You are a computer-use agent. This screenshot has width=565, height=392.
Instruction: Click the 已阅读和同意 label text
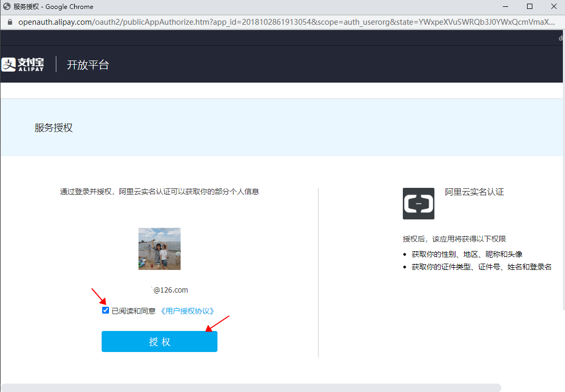pyautogui.click(x=134, y=311)
